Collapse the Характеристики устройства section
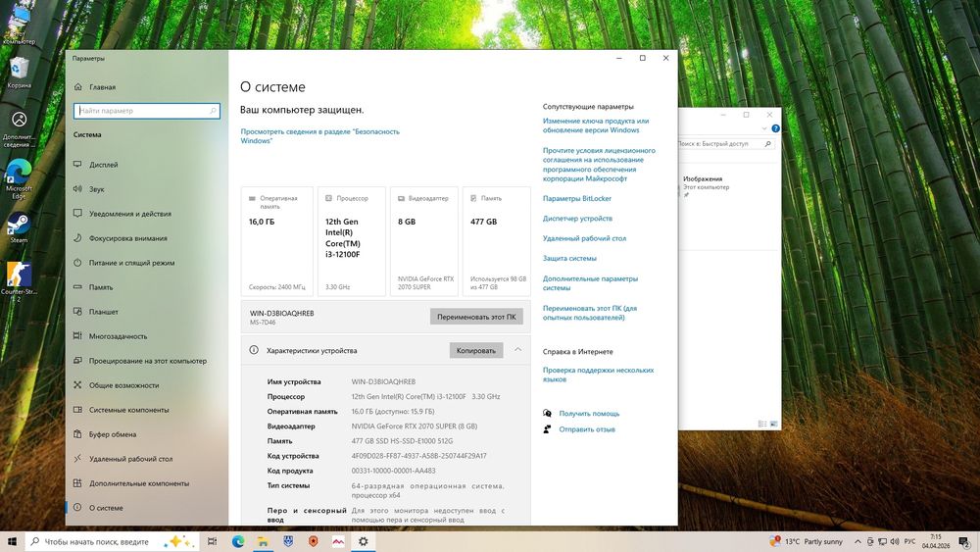 (x=517, y=350)
